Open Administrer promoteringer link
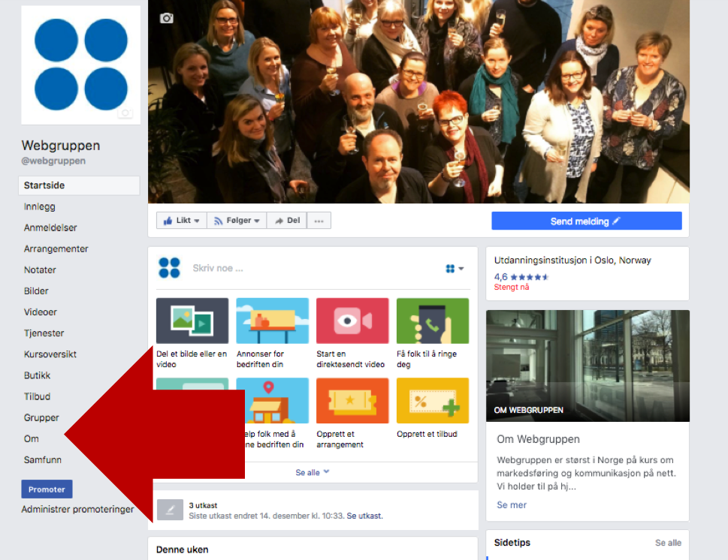 coord(77,509)
